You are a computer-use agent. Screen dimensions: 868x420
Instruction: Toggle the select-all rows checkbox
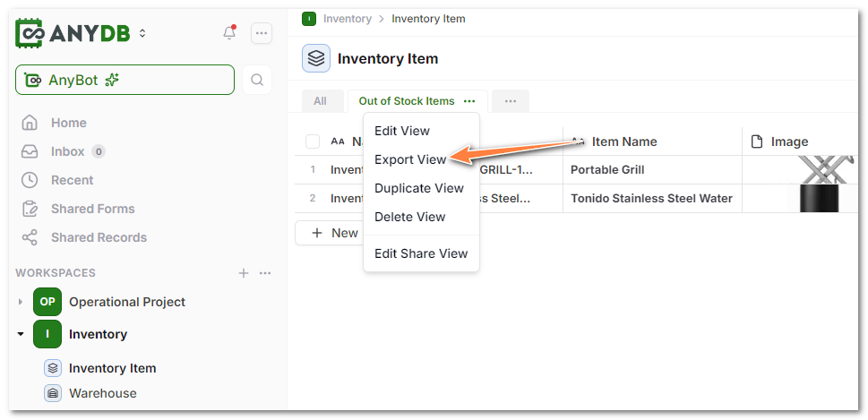(313, 141)
